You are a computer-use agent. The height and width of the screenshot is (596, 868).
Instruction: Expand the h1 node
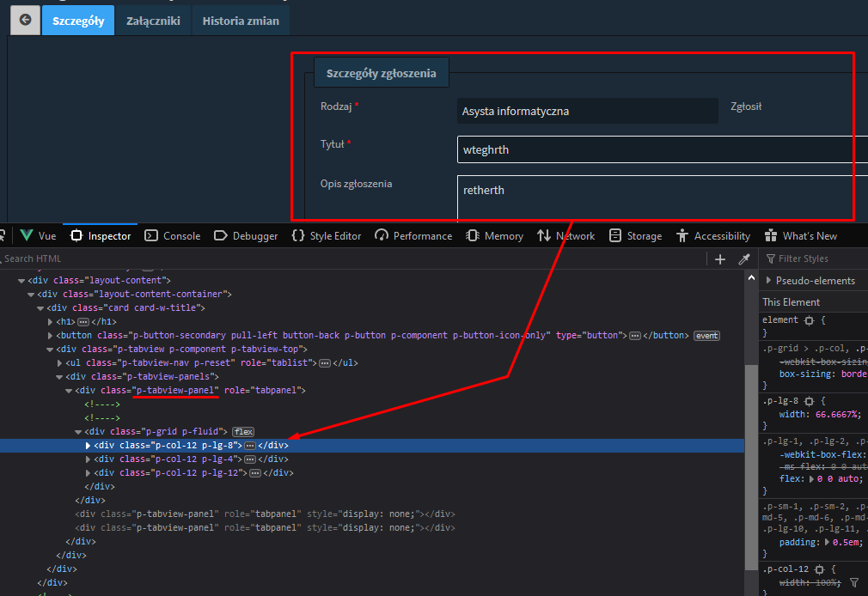tap(51, 321)
